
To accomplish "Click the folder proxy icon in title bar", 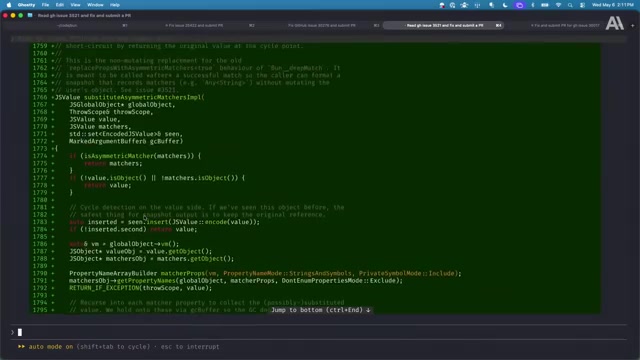I will point(30,15).
